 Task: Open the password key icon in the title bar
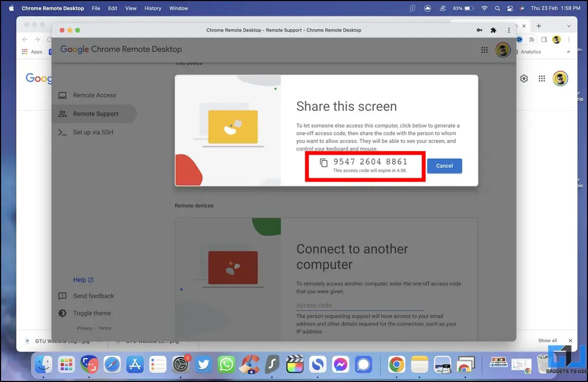(479, 30)
